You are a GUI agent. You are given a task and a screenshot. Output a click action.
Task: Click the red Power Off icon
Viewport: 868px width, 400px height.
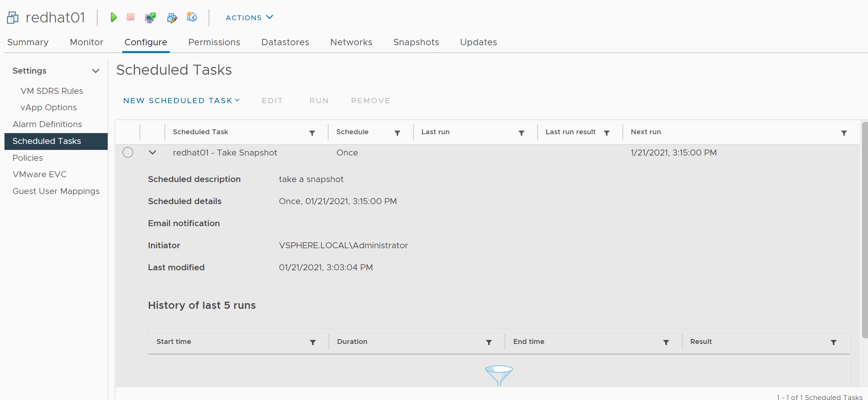[x=130, y=17]
